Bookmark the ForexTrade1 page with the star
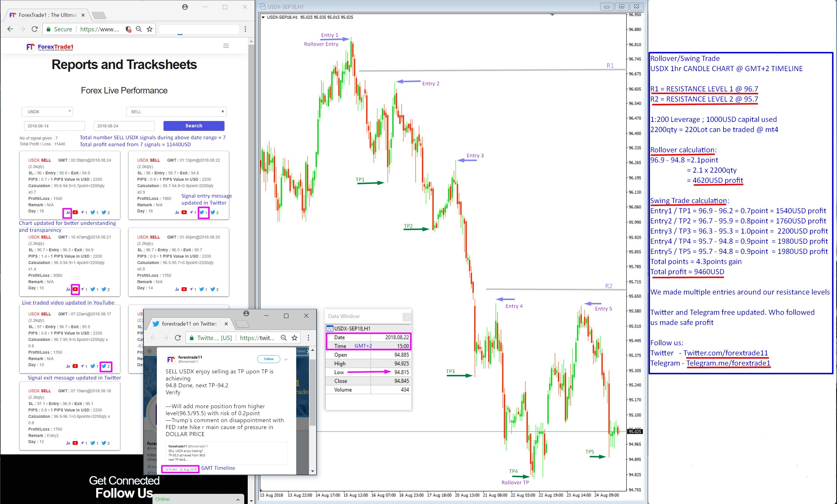 tap(150, 29)
